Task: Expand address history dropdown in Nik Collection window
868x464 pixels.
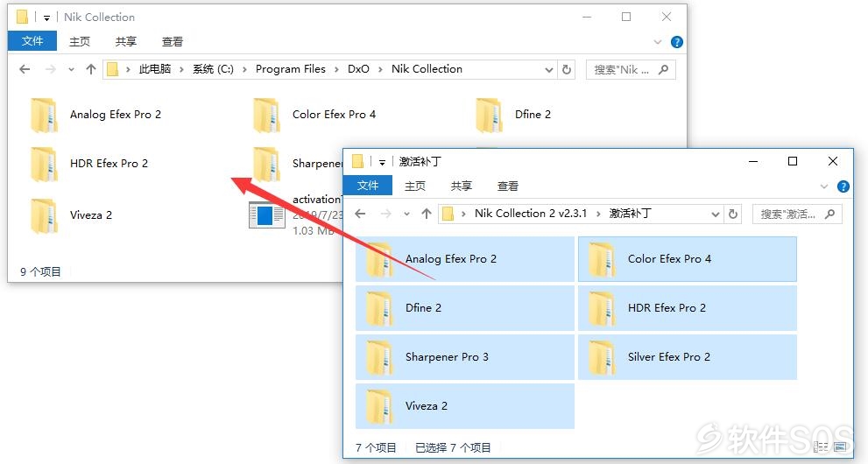Action: [548, 70]
